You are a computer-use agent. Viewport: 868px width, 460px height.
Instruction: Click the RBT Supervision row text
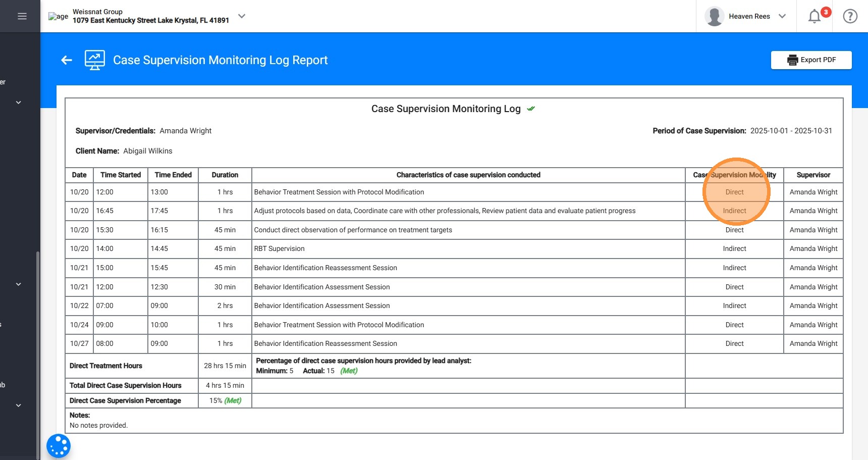(x=279, y=248)
